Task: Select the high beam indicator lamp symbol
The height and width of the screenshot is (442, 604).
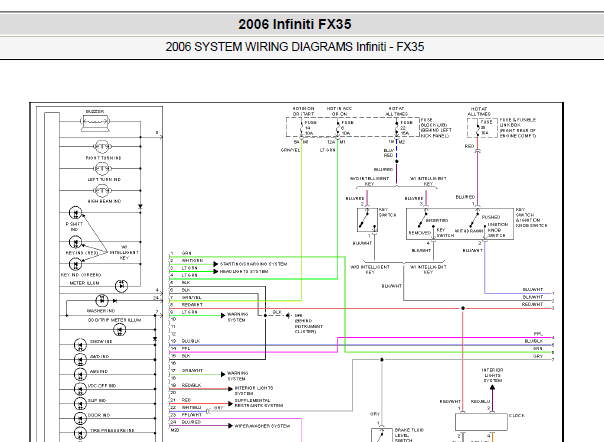Action: 102,190
